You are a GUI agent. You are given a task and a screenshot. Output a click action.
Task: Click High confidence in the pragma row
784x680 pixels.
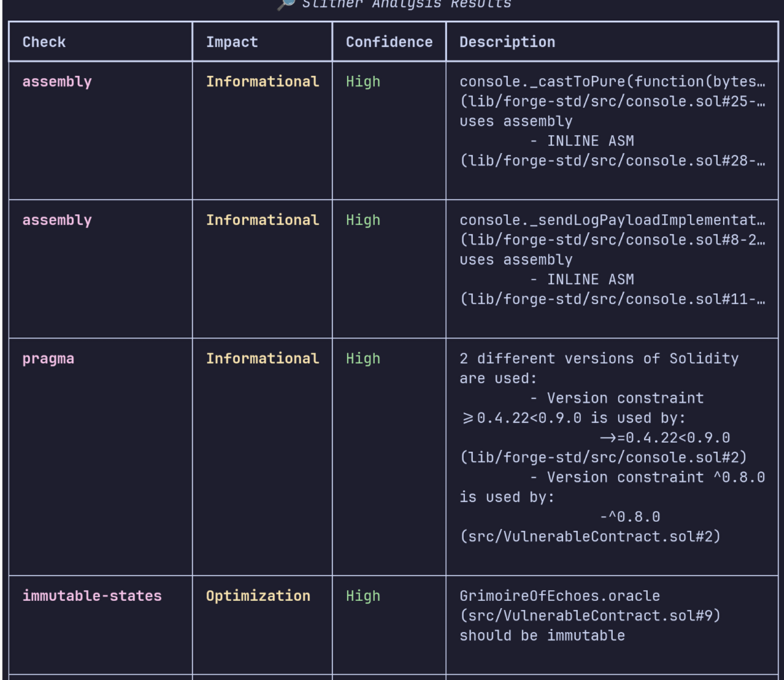pyautogui.click(x=363, y=359)
